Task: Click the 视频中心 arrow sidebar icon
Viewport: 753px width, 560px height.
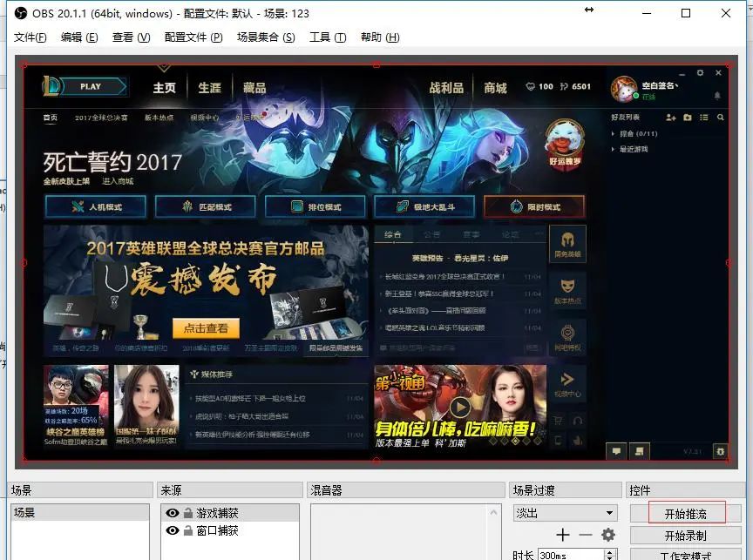Action: pyautogui.click(x=567, y=384)
